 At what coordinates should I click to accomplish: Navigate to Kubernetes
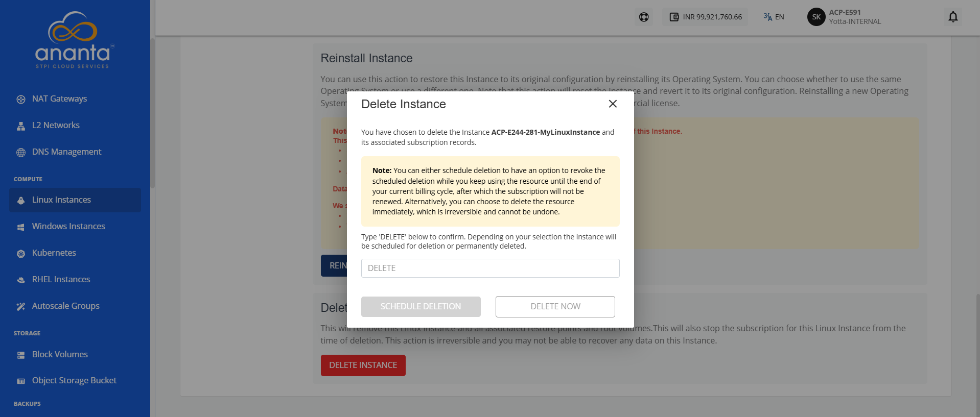coord(54,253)
